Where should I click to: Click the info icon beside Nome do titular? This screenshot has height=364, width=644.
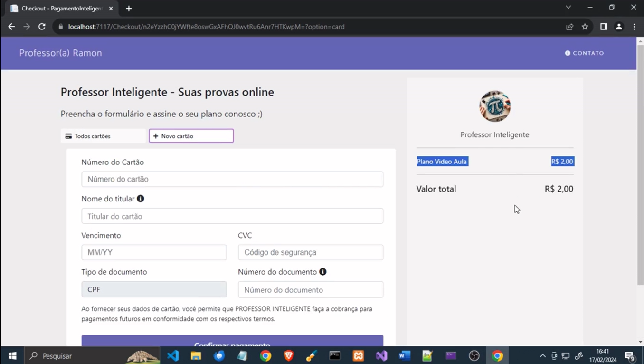click(141, 199)
